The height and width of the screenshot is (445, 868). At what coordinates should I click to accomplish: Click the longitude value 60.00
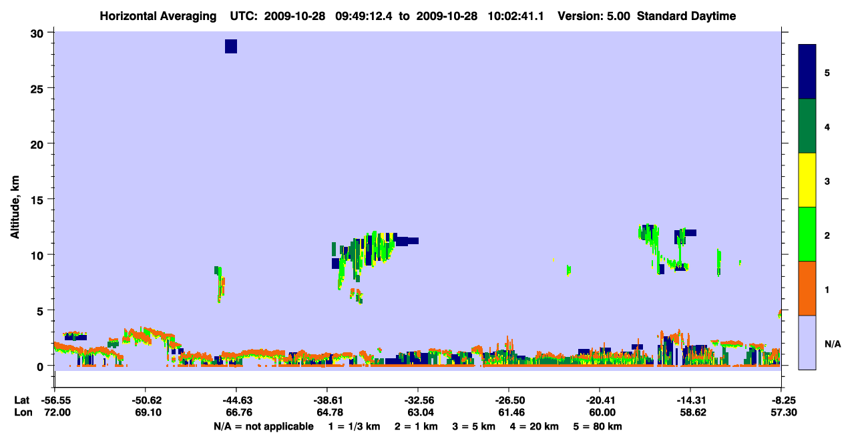point(602,413)
